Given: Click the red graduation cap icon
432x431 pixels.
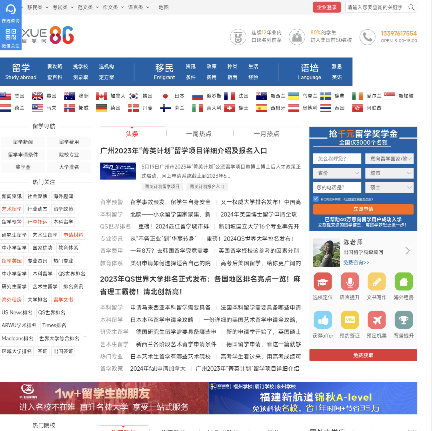Looking at the screenshot, I should coord(323,282).
